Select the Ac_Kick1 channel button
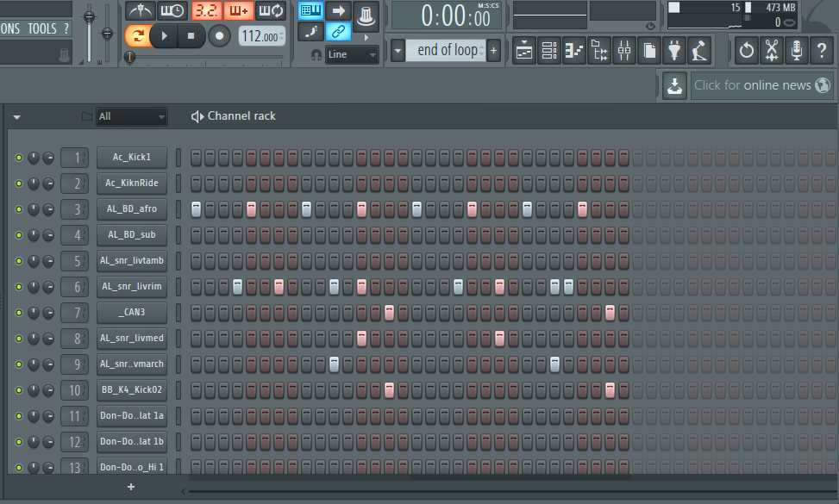 pos(131,158)
